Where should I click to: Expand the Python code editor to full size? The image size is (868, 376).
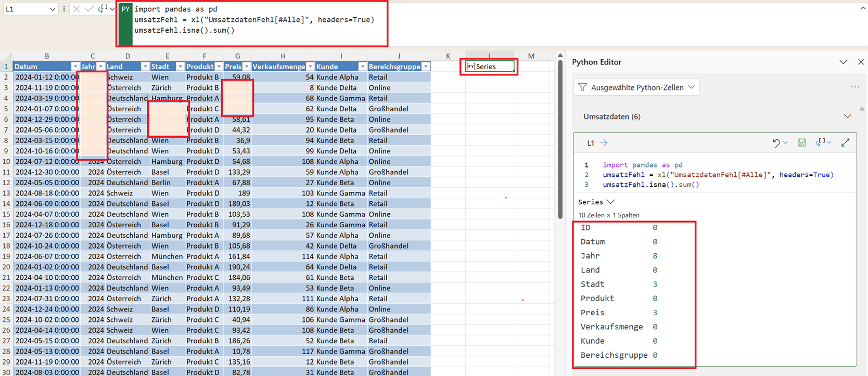click(845, 142)
